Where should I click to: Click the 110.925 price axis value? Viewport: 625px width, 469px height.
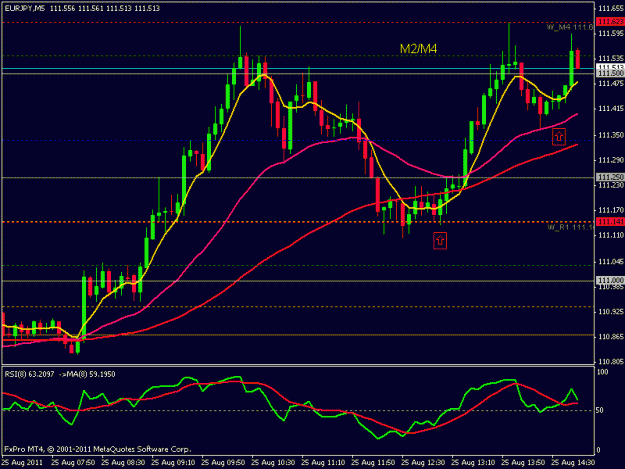coord(611,312)
